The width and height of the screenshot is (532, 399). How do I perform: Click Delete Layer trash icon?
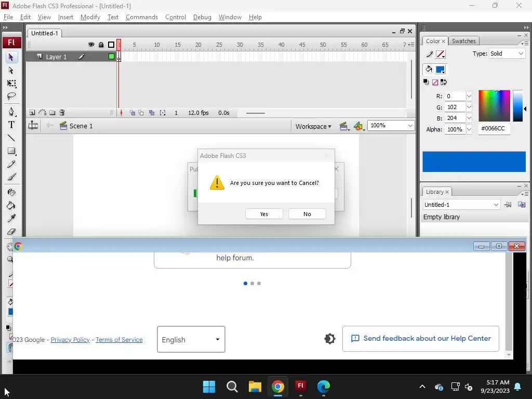[62, 113]
